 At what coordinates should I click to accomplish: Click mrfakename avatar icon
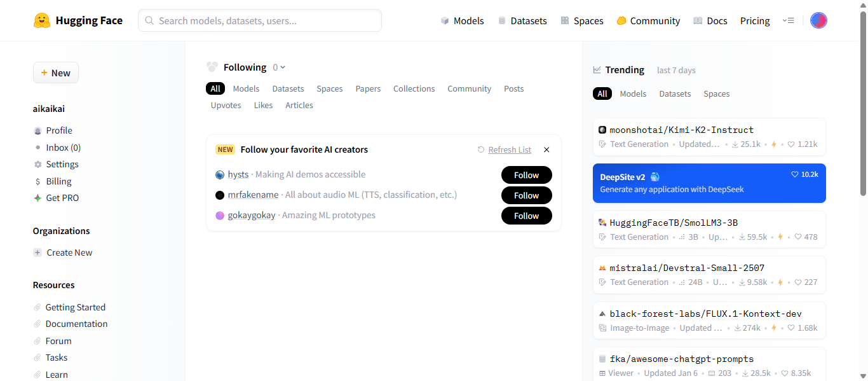(x=220, y=195)
